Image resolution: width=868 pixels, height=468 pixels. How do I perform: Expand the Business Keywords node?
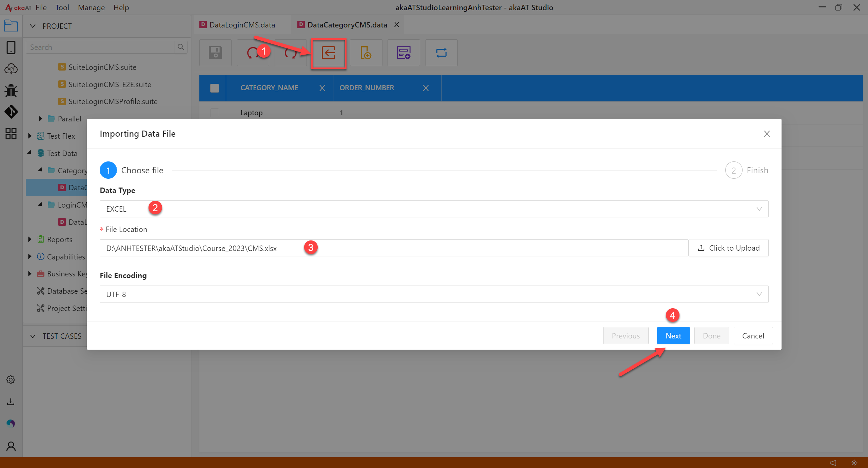pyautogui.click(x=30, y=274)
